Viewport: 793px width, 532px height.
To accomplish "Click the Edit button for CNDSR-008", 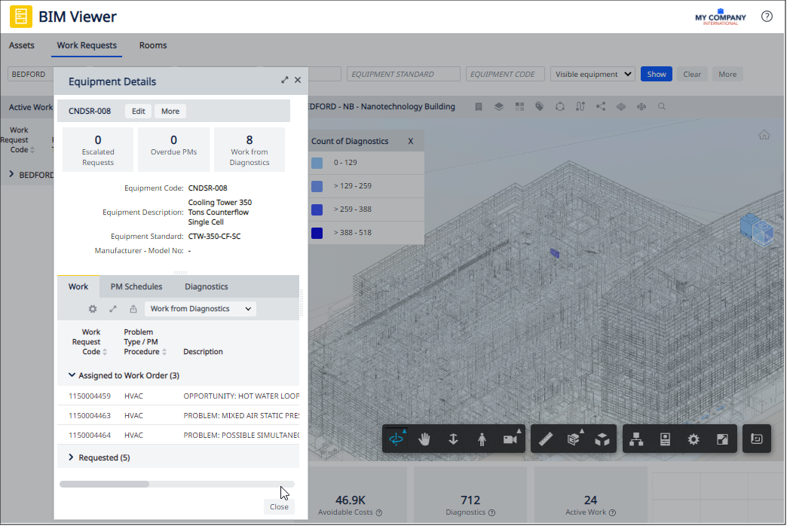I will (x=139, y=112).
